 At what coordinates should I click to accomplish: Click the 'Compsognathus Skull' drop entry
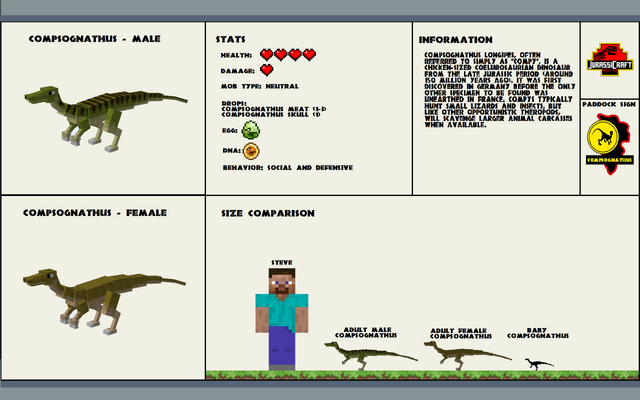(x=271, y=115)
